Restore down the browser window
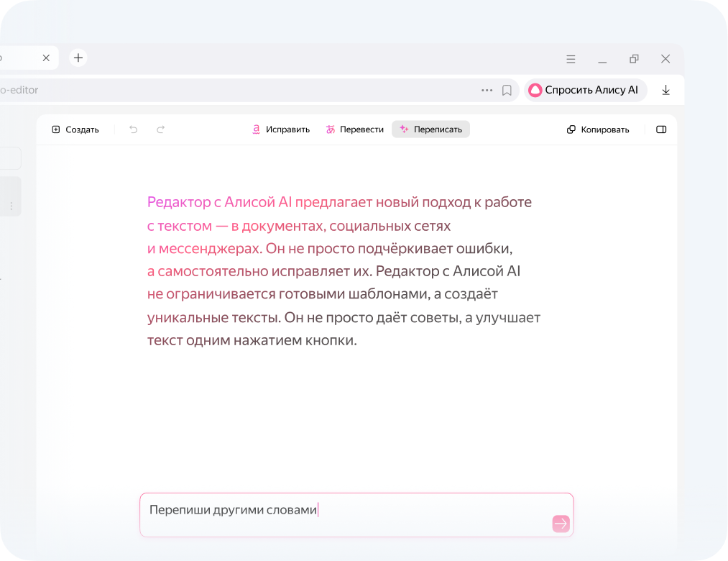The height and width of the screenshot is (561, 728). coord(634,59)
